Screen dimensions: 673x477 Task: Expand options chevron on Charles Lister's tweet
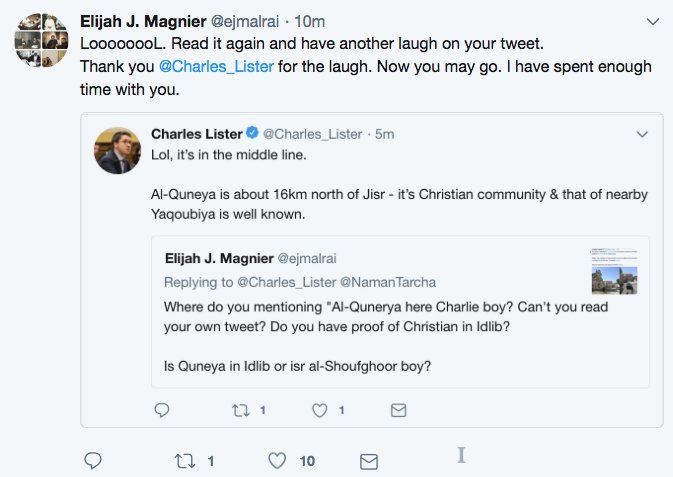click(x=642, y=134)
